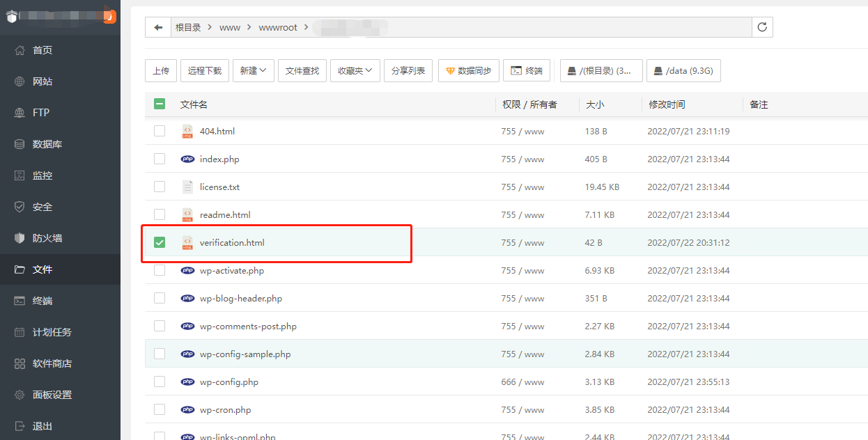Refresh the file list with the reload icon
This screenshot has height=440, width=868.
click(x=761, y=26)
